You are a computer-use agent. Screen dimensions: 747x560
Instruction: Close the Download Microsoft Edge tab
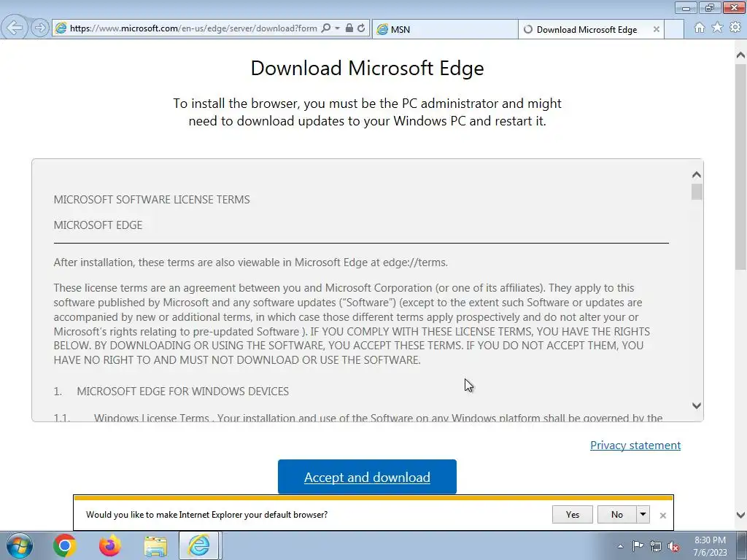coord(657,29)
